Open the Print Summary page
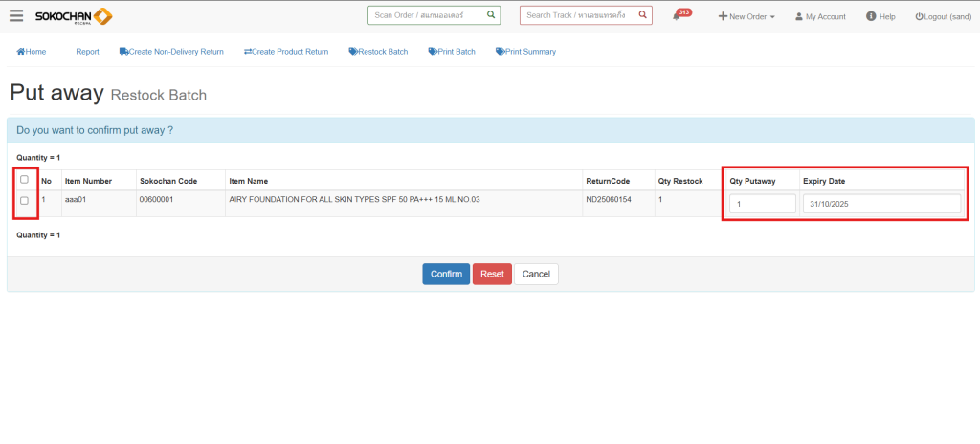Screen dimensions: 980x444 click(525, 52)
